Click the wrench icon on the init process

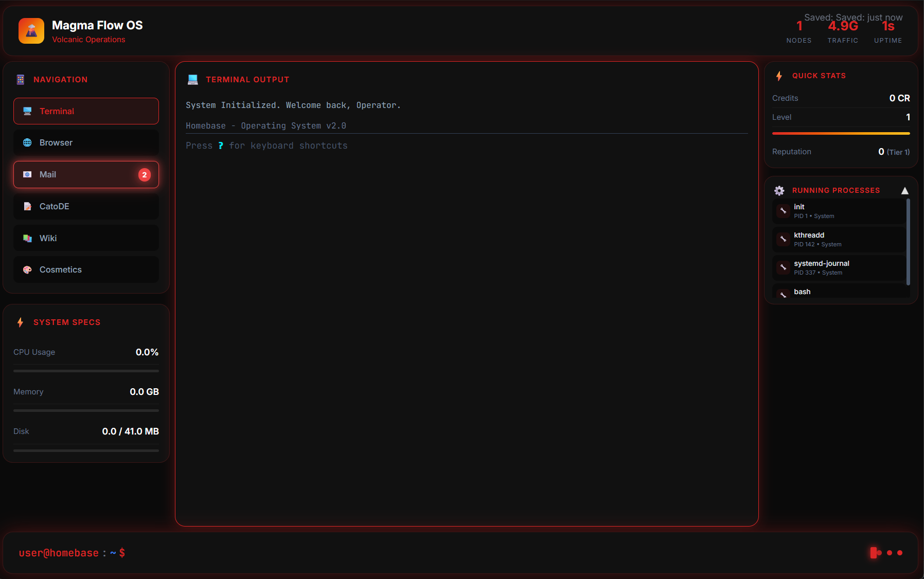pyautogui.click(x=784, y=211)
